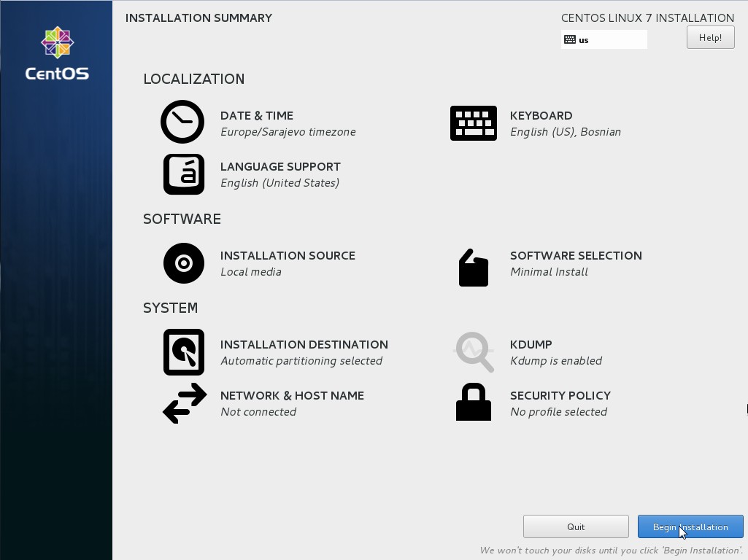Click the CentOS logo in the sidebar
Viewport: 748px width, 560px height.
coord(56,52)
